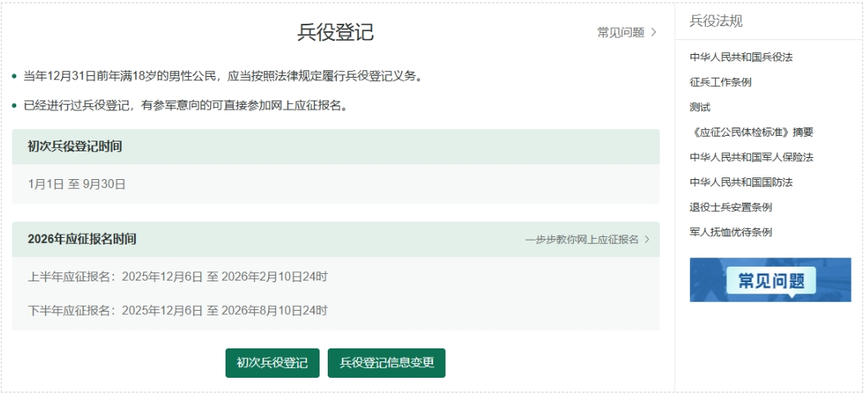Click the 常见问题 banner image
Viewport: 868px width, 395px height.
coord(770,280)
